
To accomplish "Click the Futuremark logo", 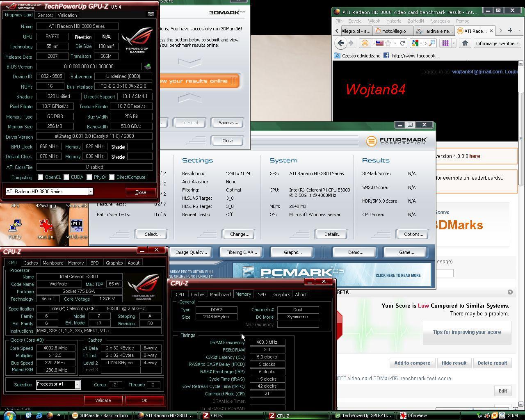I will (x=396, y=141).
